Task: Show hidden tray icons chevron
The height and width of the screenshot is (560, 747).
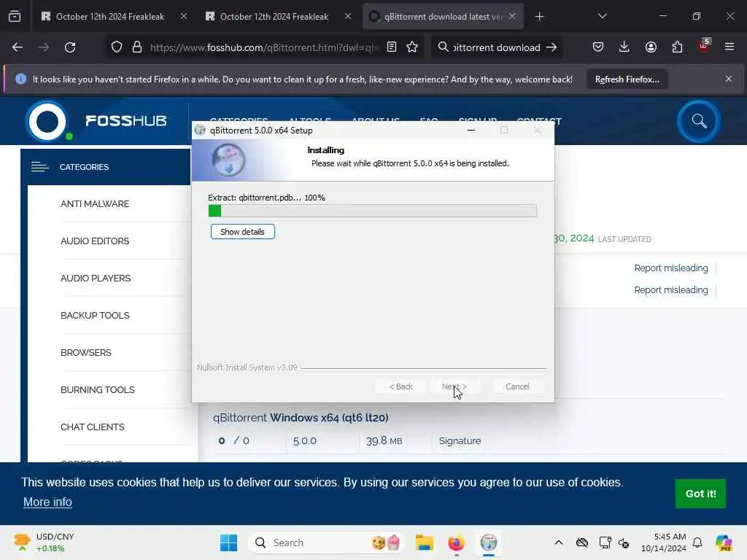Action: click(559, 542)
